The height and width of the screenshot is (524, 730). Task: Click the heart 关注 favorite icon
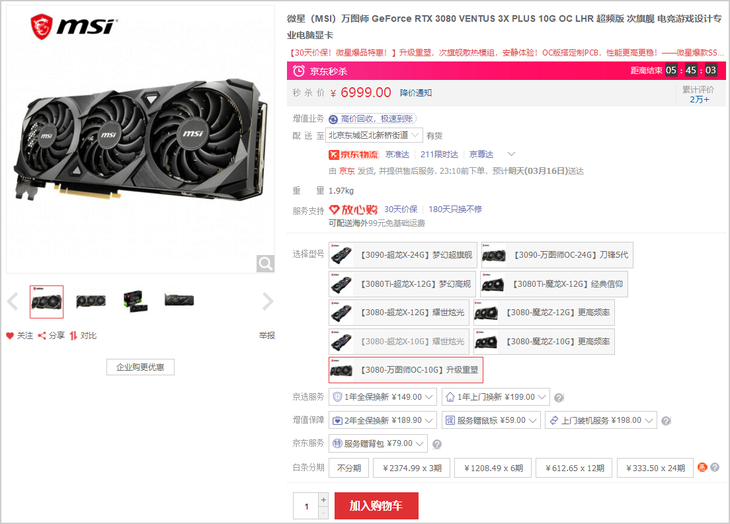[10, 336]
